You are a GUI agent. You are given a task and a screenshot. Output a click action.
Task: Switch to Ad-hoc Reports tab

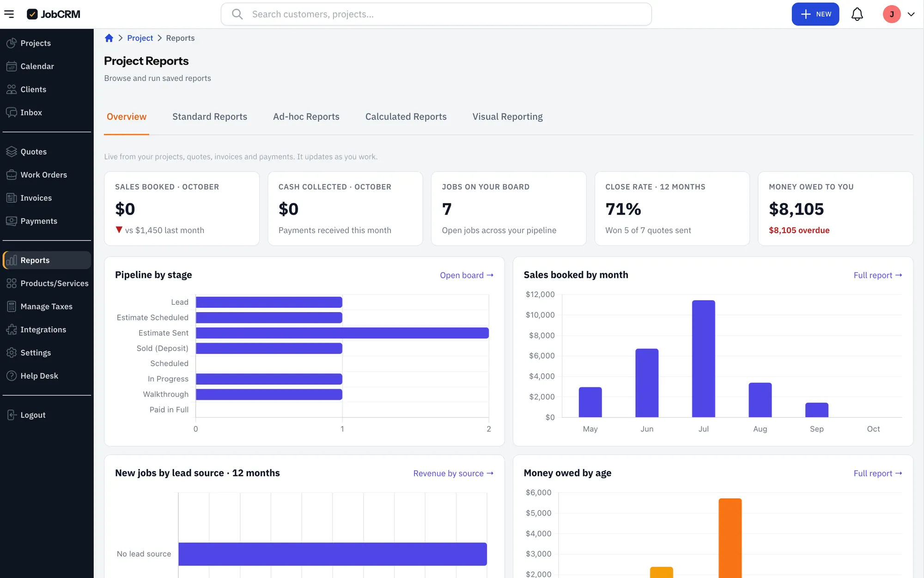point(306,117)
